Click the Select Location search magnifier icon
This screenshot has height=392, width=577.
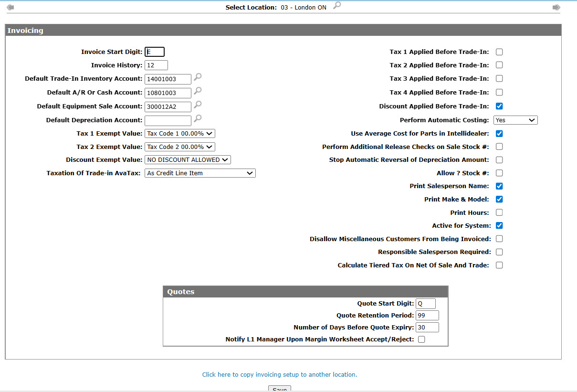337,6
